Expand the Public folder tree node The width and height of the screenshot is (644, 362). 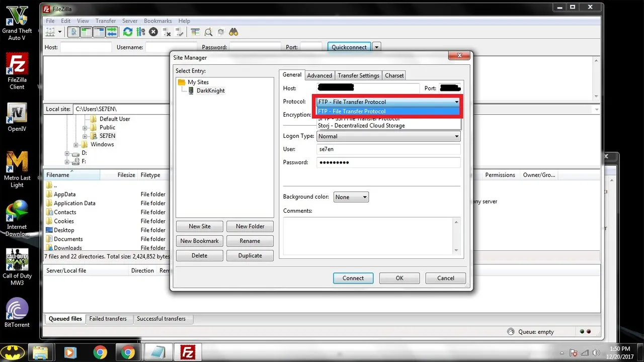click(x=85, y=128)
